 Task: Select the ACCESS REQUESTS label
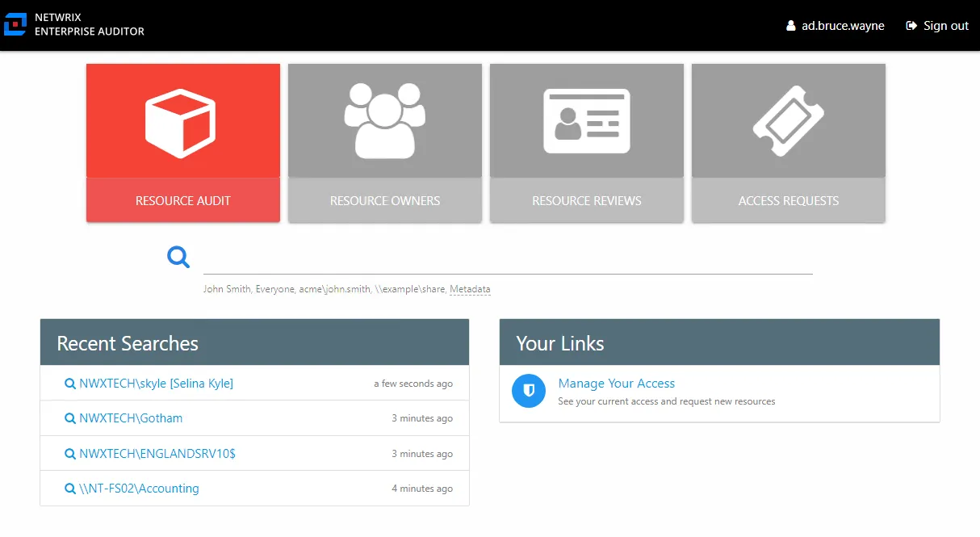[789, 200]
